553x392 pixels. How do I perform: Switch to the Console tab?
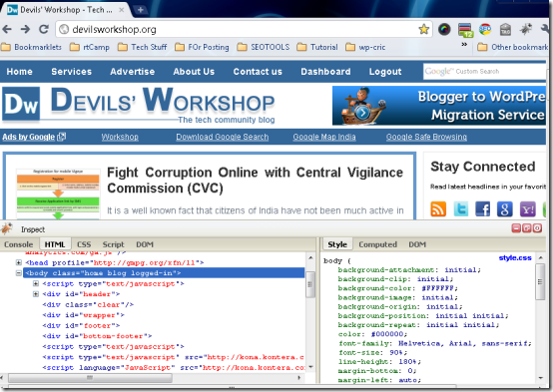(18, 244)
